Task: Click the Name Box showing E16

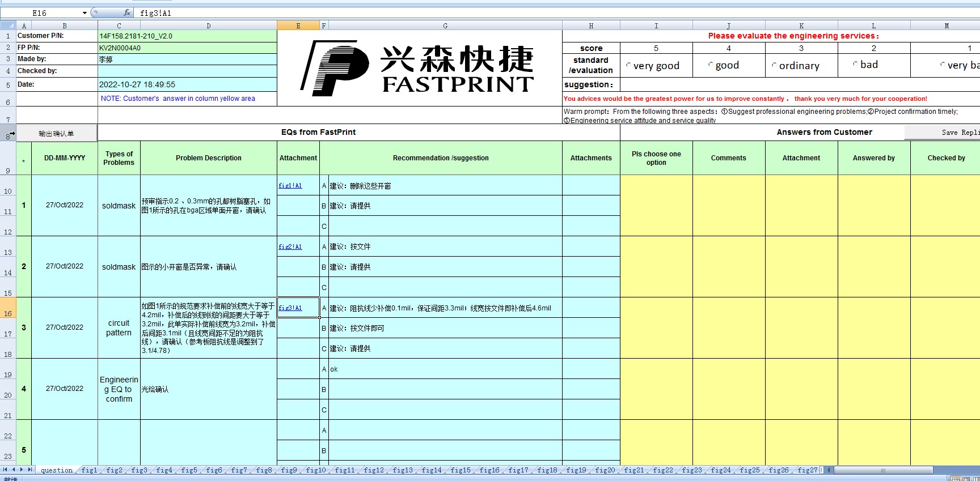Action: point(40,12)
